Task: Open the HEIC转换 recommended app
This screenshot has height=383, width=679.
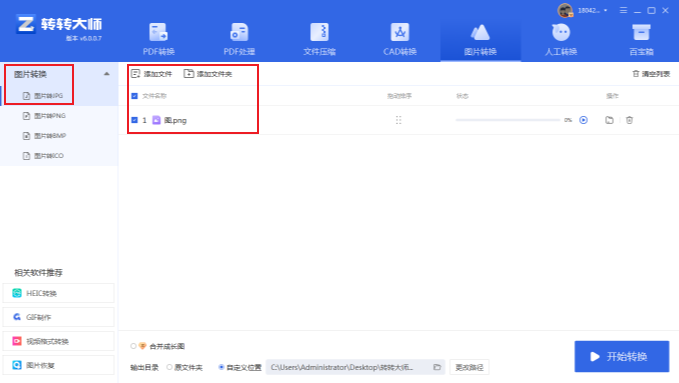Action: click(x=58, y=293)
